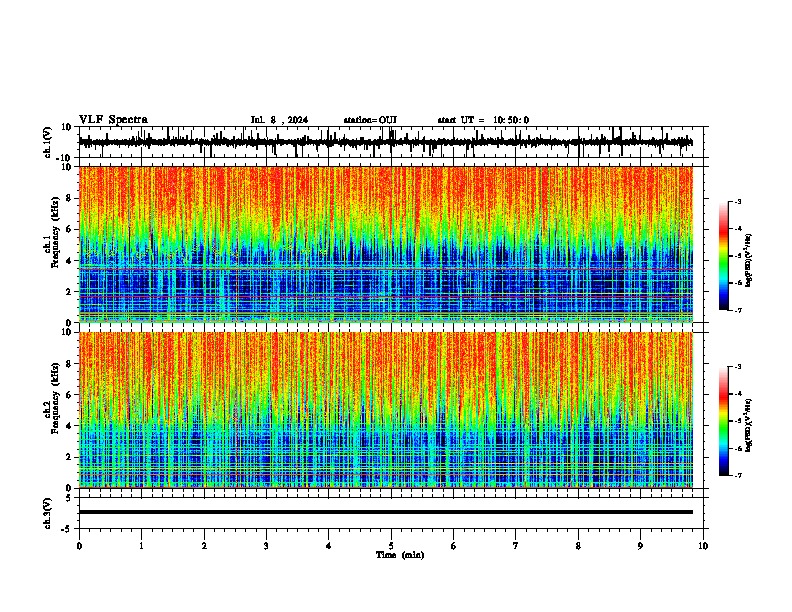Image resolution: width=792 pixels, height=612 pixels.
Task: Click the "VLF Spectra" plot title
Action: click(x=113, y=120)
